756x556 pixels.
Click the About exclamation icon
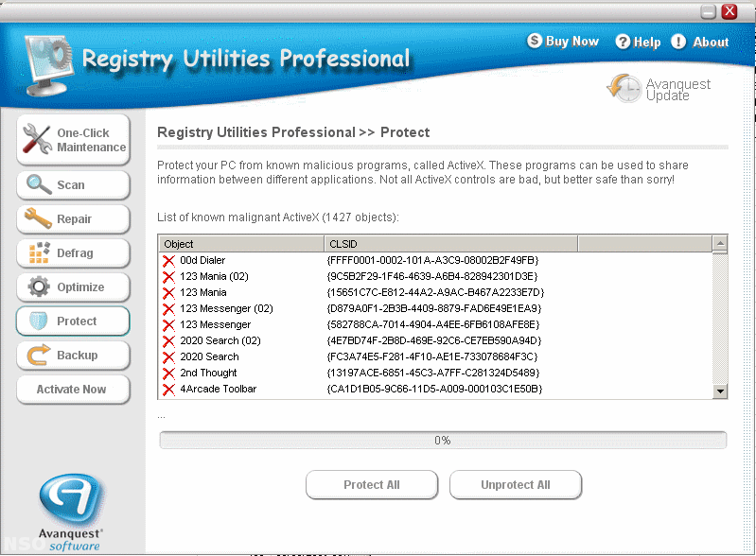(678, 42)
